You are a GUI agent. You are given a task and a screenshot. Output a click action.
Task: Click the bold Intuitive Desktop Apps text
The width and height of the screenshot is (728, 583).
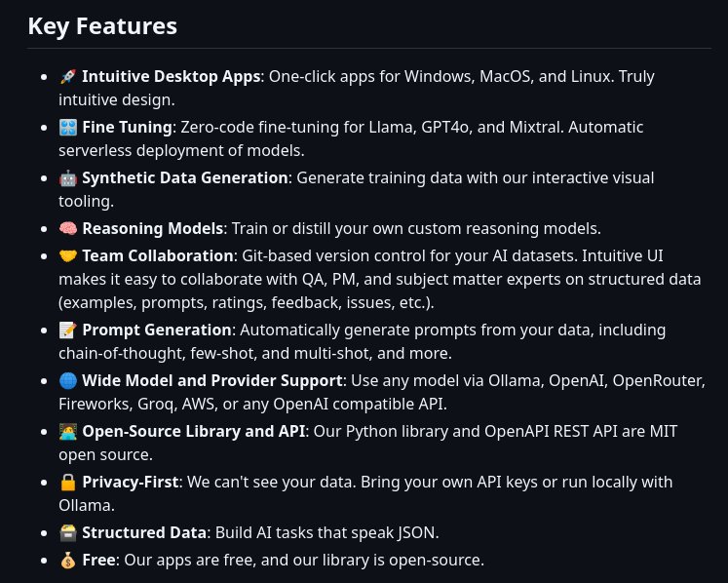[171, 76]
